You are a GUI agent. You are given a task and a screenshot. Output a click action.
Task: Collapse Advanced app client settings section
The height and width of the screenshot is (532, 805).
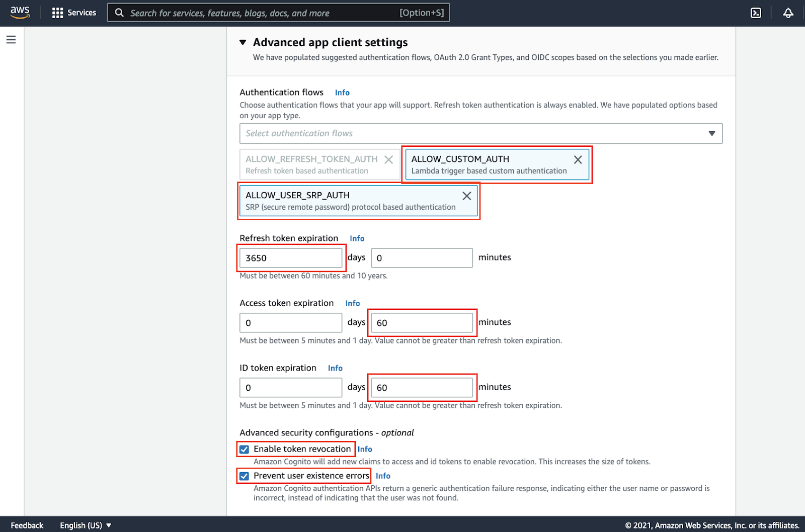coord(243,43)
